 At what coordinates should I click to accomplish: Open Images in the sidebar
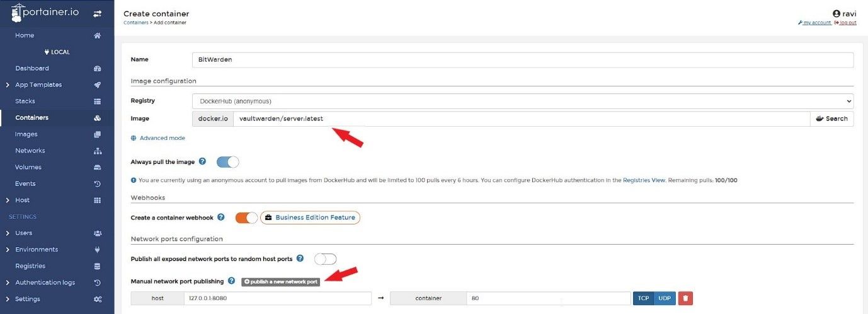(26, 134)
